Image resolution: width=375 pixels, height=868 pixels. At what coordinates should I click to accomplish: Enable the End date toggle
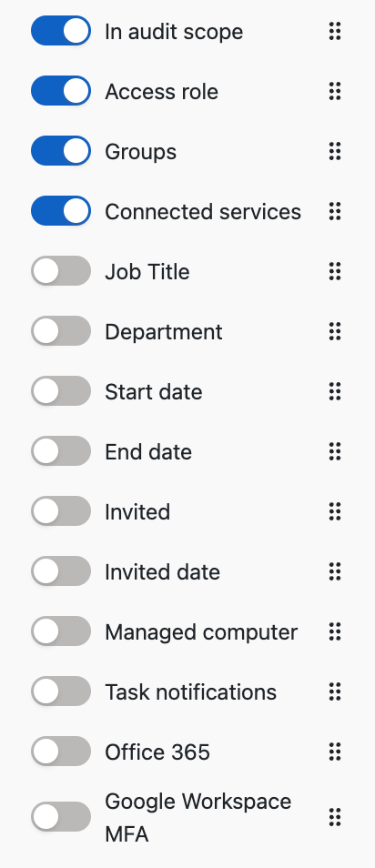coord(61,451)
